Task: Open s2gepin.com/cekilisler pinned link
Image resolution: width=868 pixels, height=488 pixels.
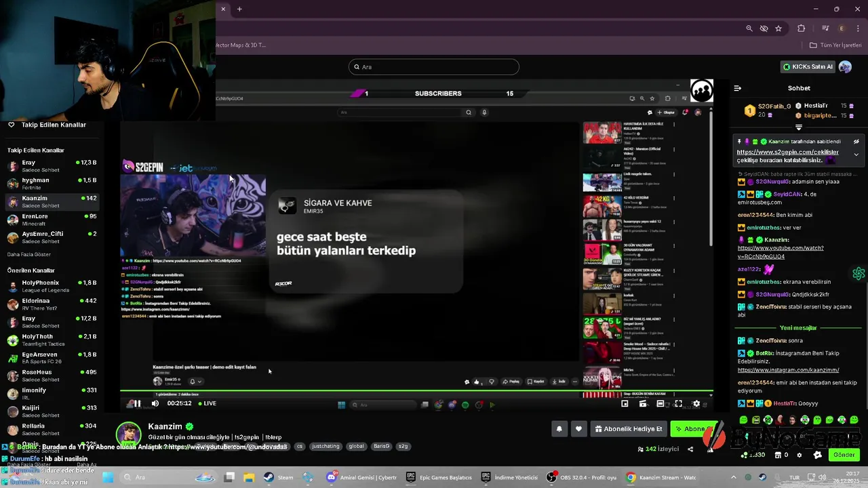Action: click(788, 152)
